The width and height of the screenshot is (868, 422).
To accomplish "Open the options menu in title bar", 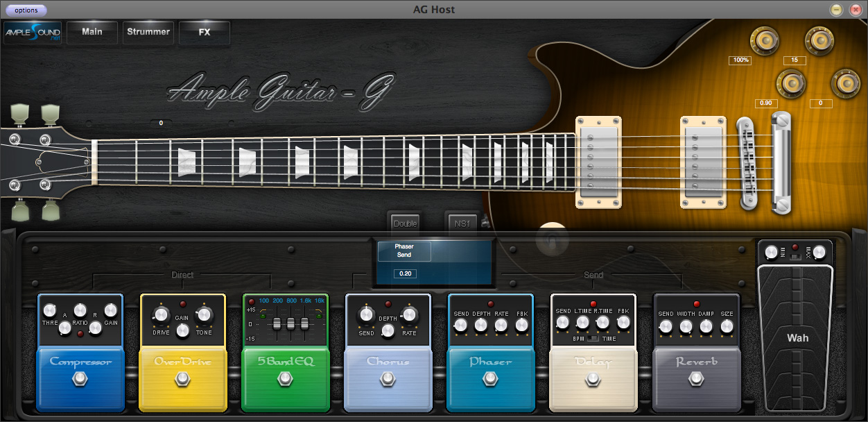I will click(26, 10).
